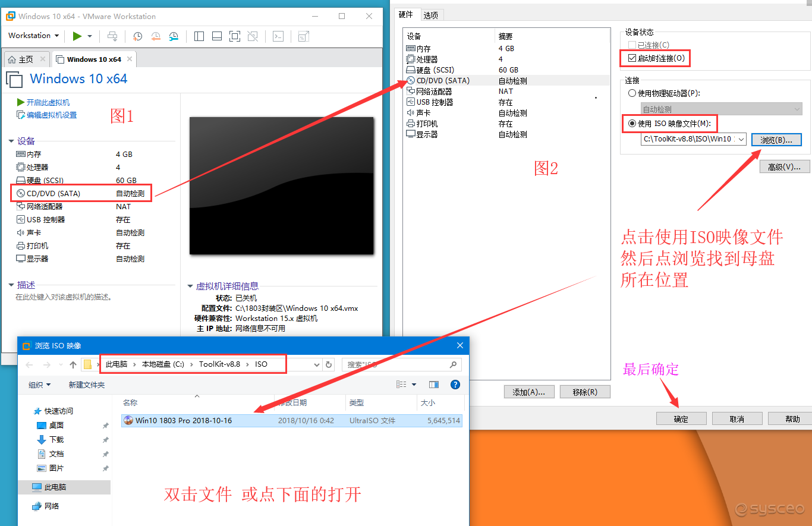
Task: Click the 开启此虚拟机 link
Action: coord(43,103)
